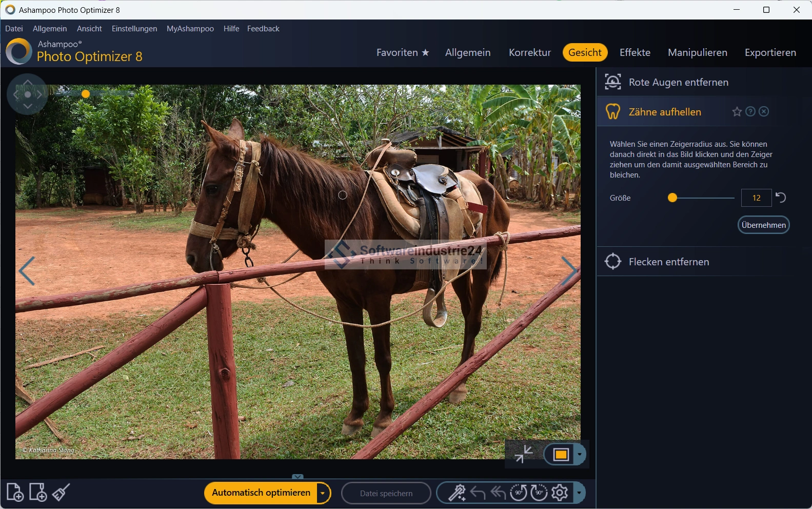Toggle favorite star for Zähne aufhellen
The image size is (812, 509).
point(737,112)
